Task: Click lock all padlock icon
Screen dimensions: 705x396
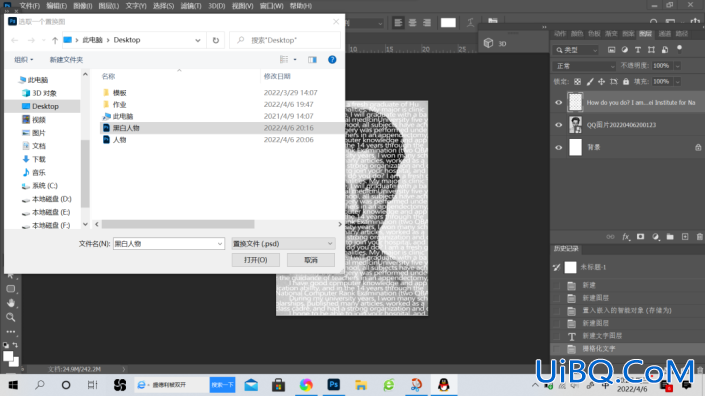Action: [626, 82]
